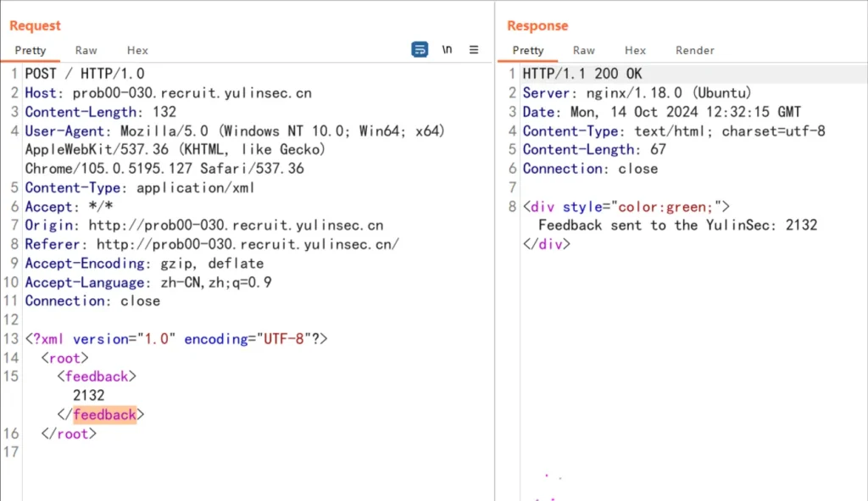
Task: Select the HTTP/1.1 200 OK status line
Action: (582, 74)
